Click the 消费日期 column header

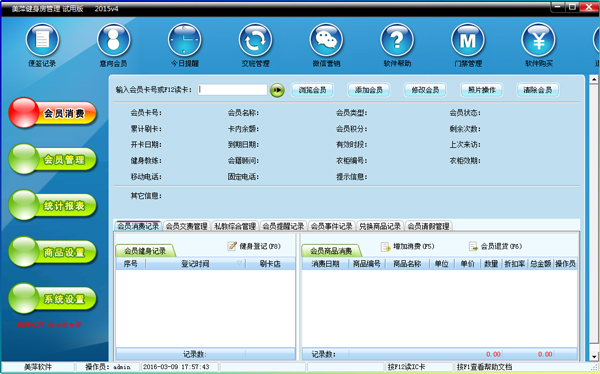pyautogui.click(x=325, y=264)
